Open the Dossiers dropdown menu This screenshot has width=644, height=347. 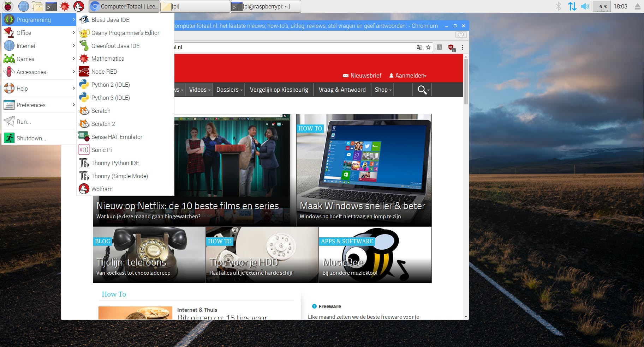click(x=229, y=90)
